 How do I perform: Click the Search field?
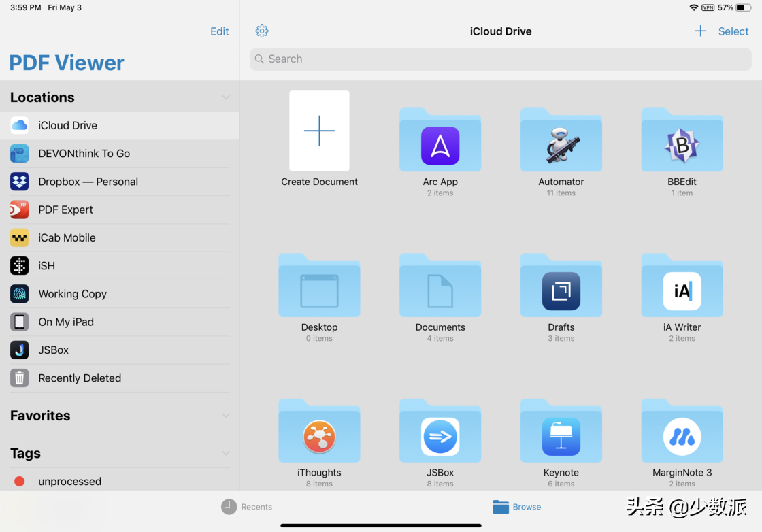[501, 59]
